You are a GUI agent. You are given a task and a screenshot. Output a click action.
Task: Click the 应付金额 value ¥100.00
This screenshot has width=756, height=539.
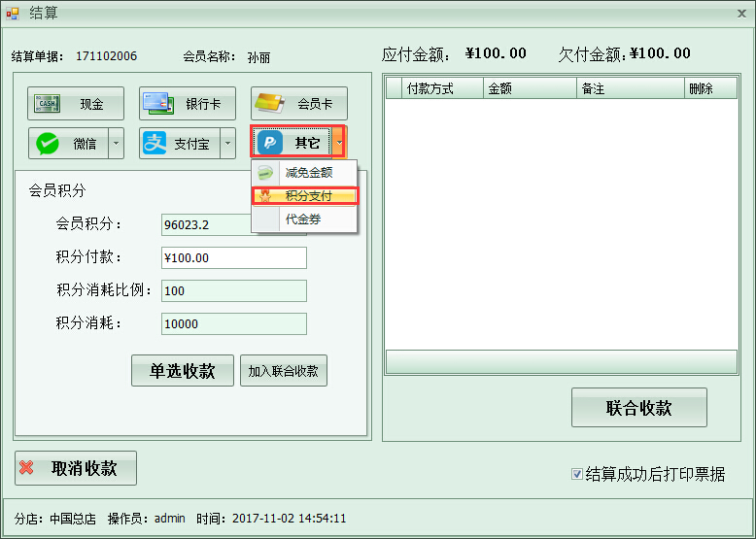pyautogui.click(x=496, y=53)
